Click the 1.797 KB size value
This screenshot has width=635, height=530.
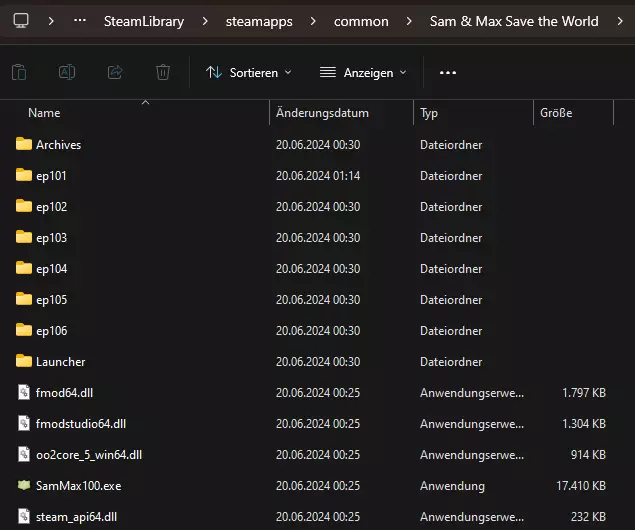tap(584, 393)
